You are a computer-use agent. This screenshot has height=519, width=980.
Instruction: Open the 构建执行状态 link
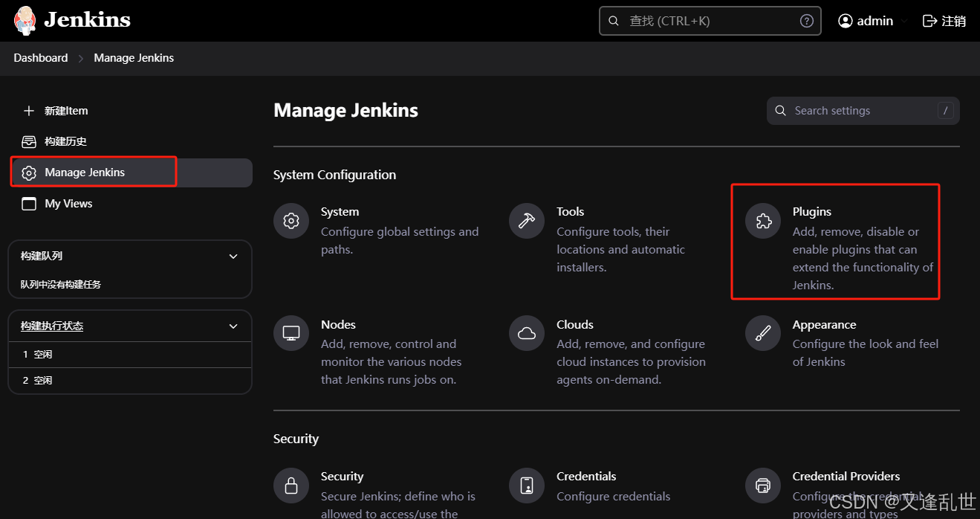pyautogui.click(x=52, y=326)
